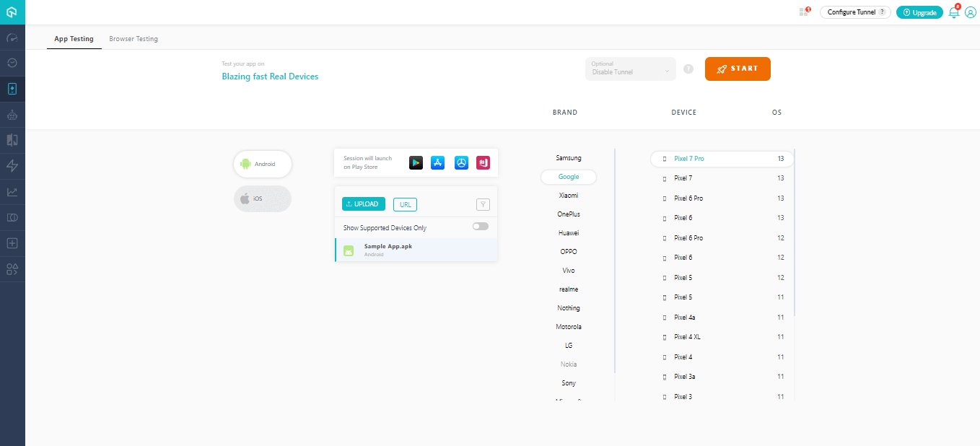Click the Sample App.apk Android icon

349,250
